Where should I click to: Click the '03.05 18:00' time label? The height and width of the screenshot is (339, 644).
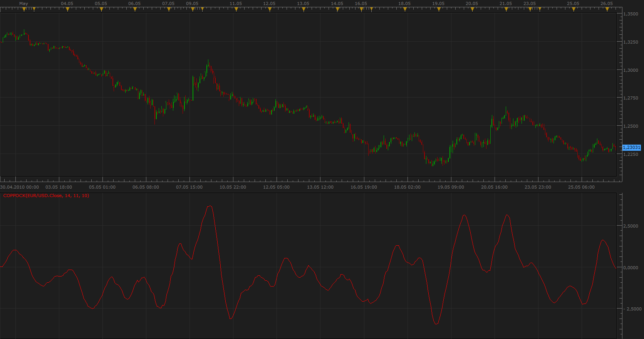[59, 187]
